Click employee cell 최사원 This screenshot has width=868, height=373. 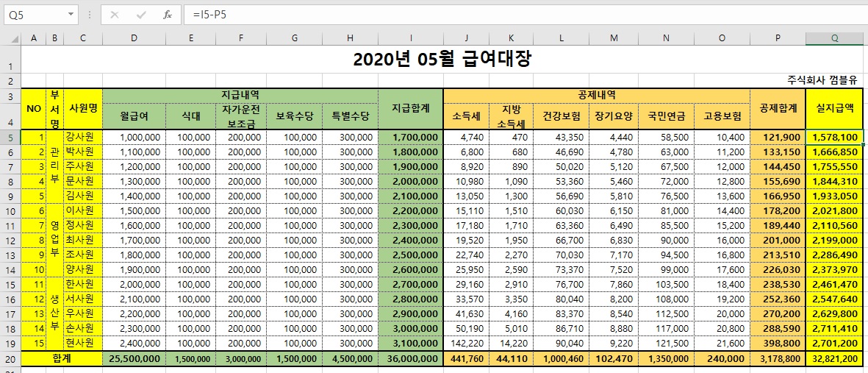pyautogui.click(x=82, y=240)
